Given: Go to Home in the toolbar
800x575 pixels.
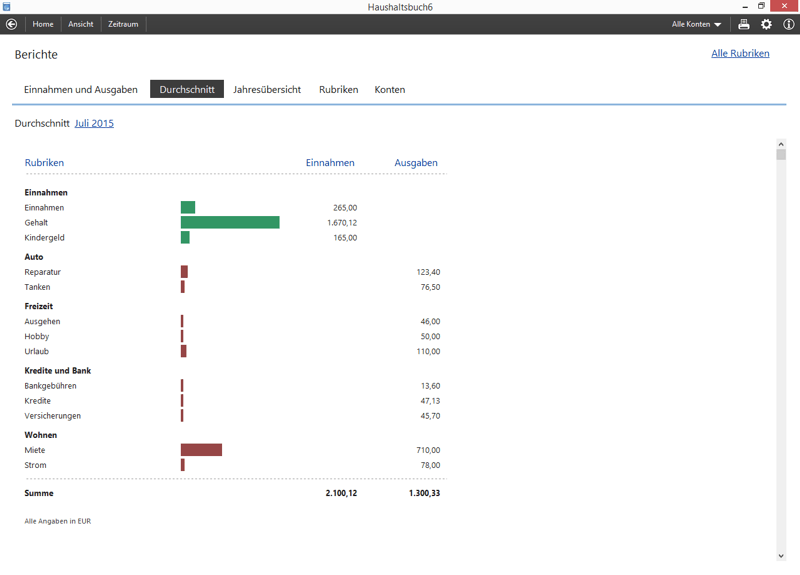Looking at the screenshot, I should 43,24.
